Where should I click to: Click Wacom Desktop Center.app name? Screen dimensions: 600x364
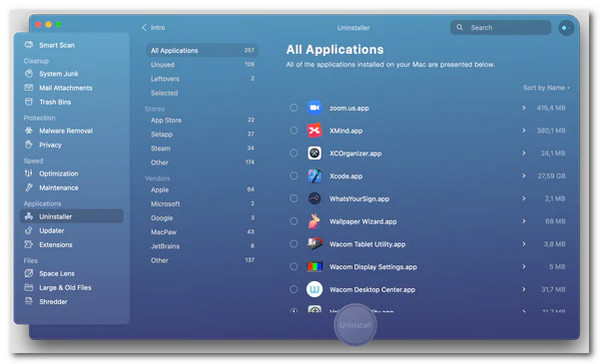pyautogui.click(x=372, y=289)
